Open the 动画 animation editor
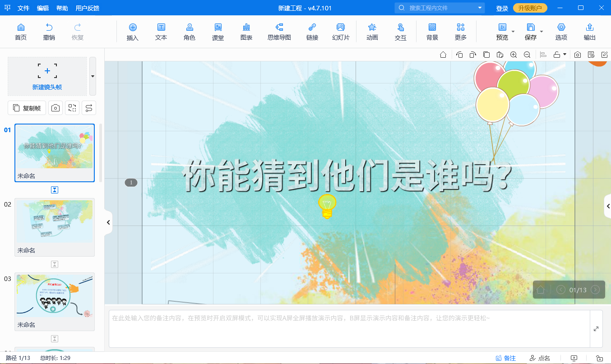Image resolution: width=611 pixels, height=364 pixels. click(372, 32)
